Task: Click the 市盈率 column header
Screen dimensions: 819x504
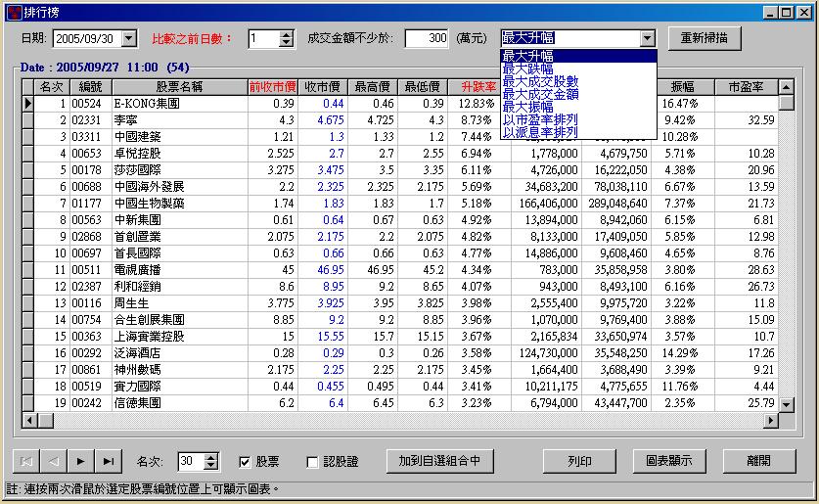Action: [x=746, y=87]
